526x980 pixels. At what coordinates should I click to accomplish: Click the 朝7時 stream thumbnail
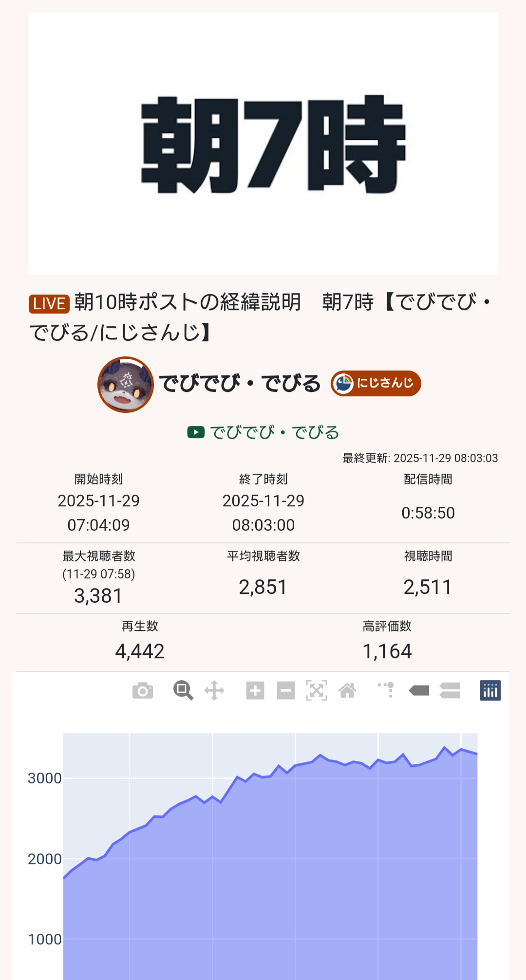(263, 143)
